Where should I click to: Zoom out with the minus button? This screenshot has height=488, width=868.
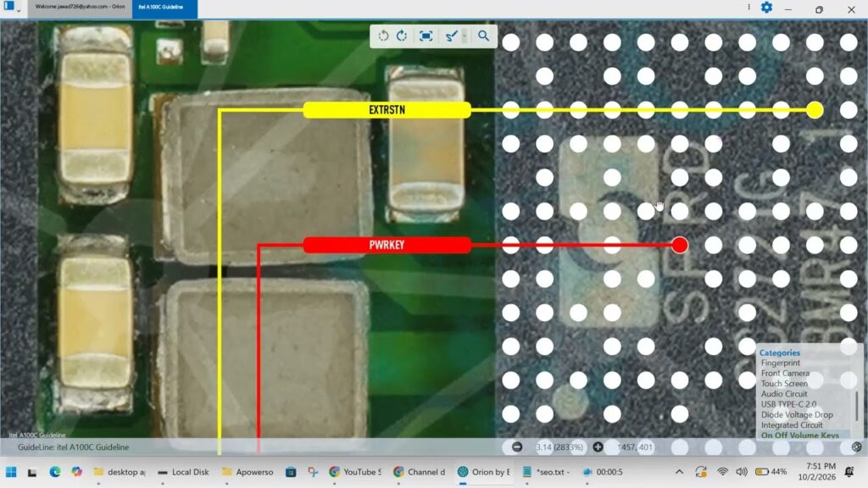(517, 447)
